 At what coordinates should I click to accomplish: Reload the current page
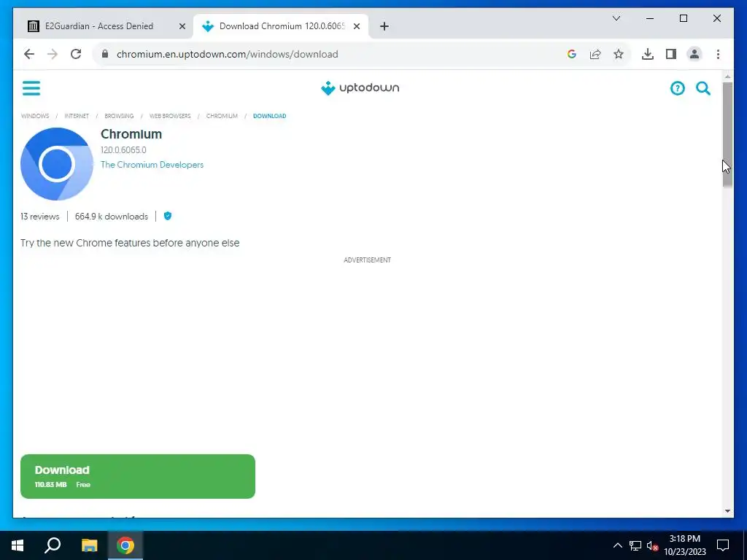pyautogui.click(x=76, y=54)
